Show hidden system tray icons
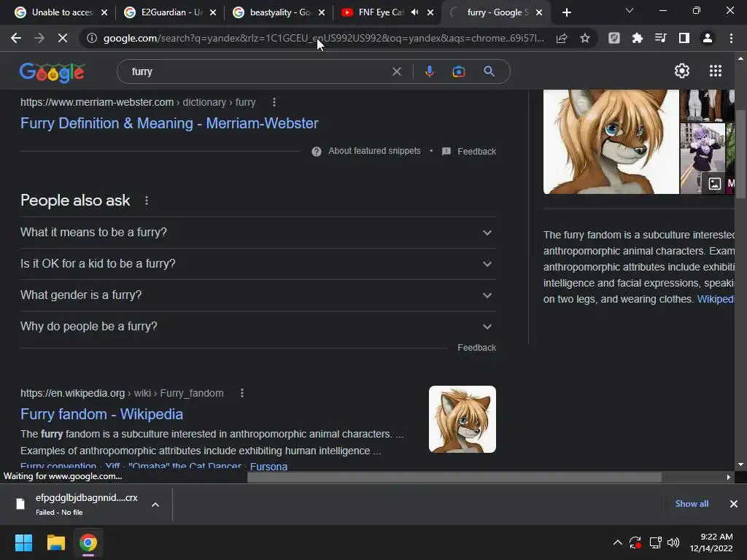 (x=617, y=542)
